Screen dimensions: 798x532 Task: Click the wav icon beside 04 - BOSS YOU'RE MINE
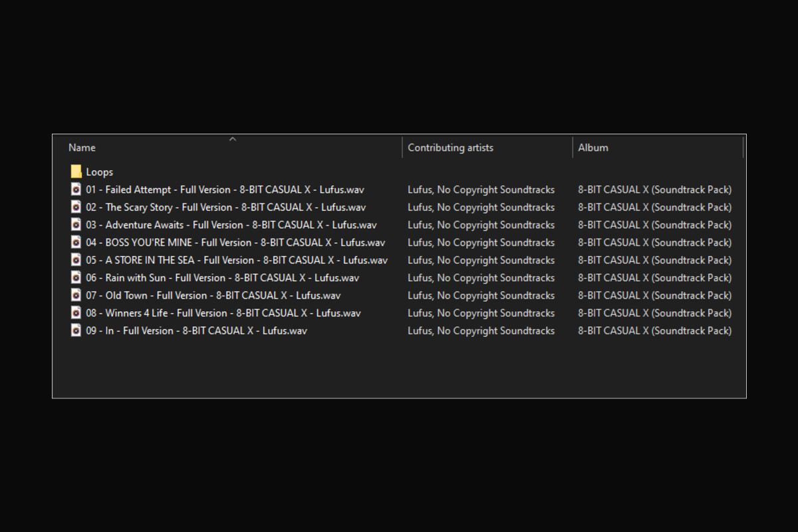76,242
